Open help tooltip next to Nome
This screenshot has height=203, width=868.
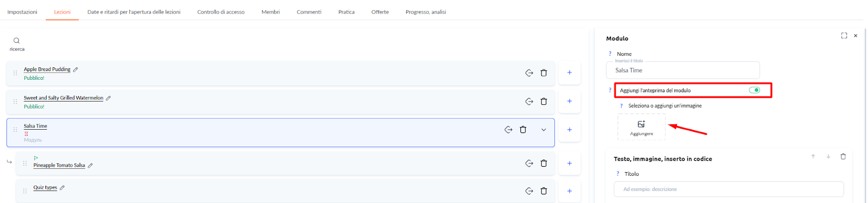click(x=610, y=54)
